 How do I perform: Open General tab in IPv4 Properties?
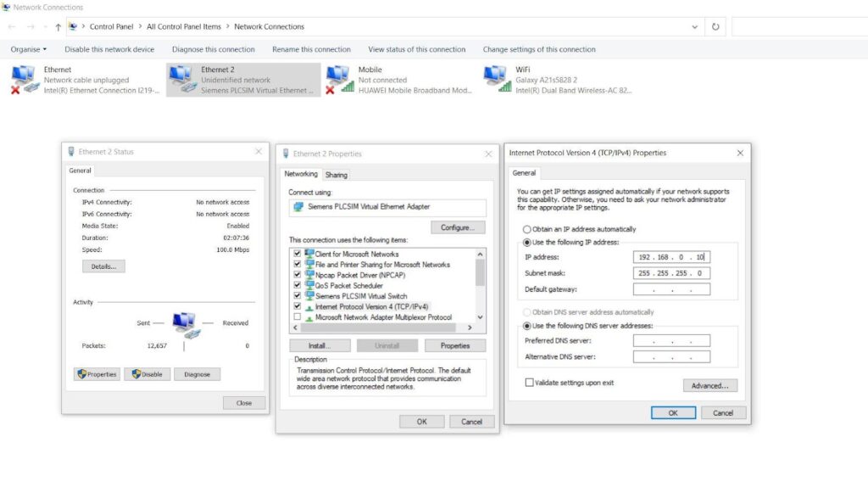[524, 173]
